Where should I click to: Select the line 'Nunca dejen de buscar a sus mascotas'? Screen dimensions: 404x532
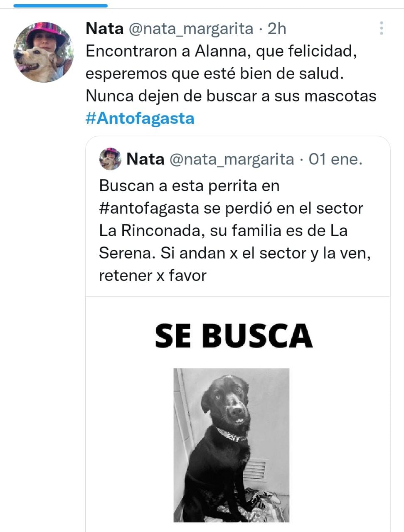coord(231,96)
